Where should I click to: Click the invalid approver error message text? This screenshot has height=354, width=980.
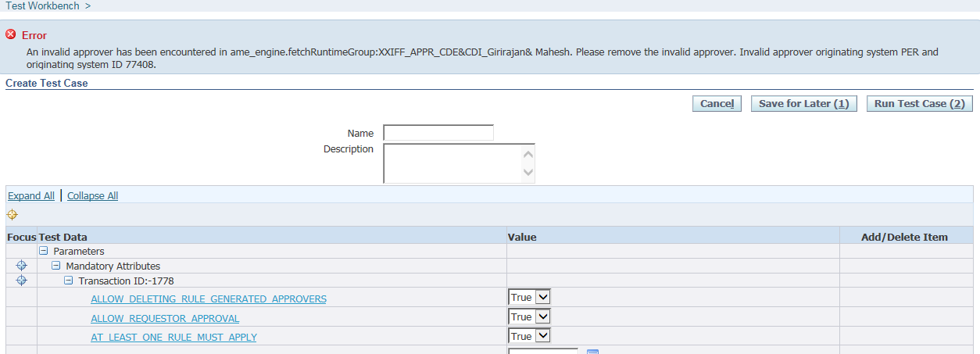click(x=482, y=59)
